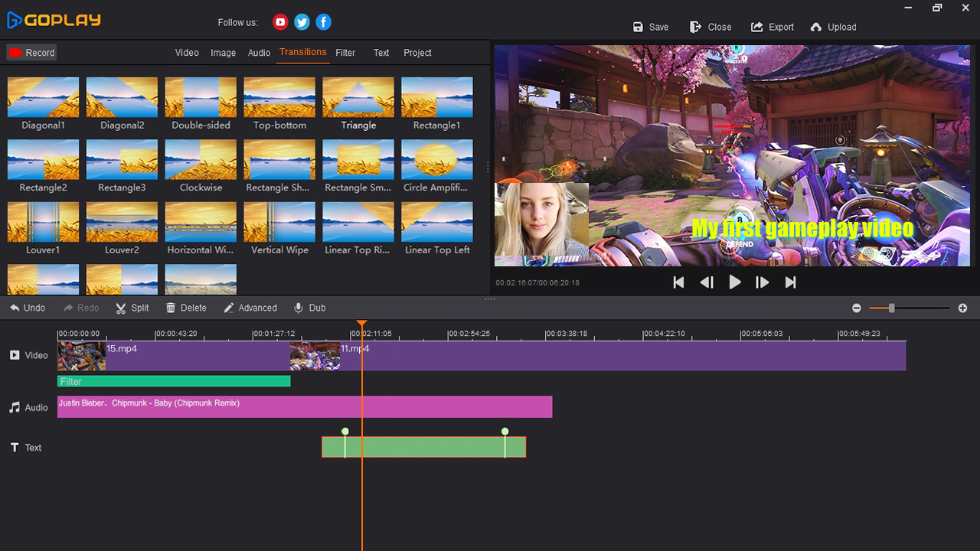Select the Clockwise transition thumbnail
The height and width of the screenshot is (551, 980).
click(201, 161)
